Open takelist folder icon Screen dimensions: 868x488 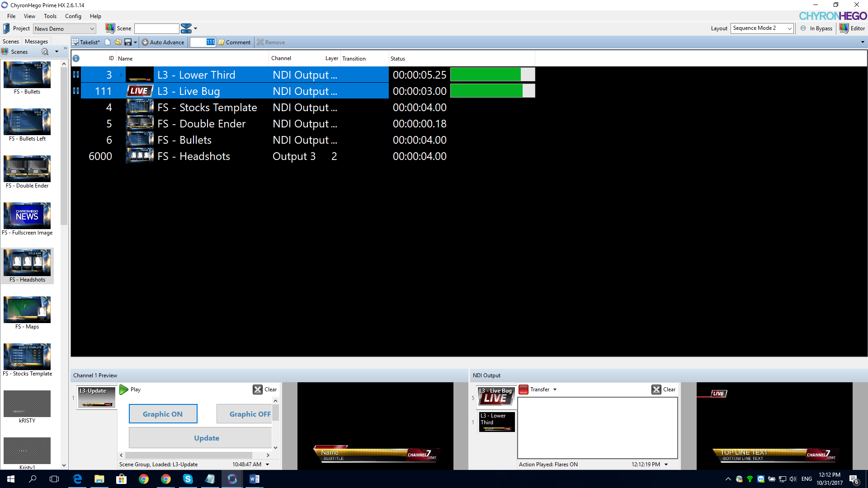pos(118,42)
